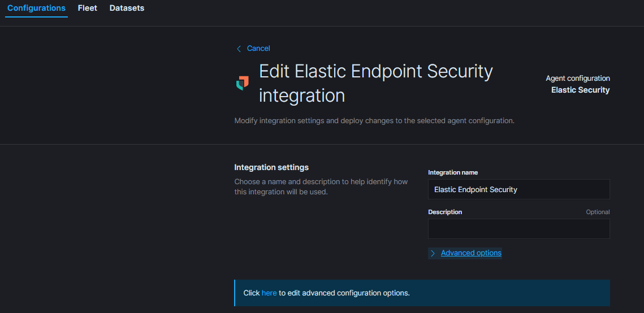Focus the Integration name input field
The height and width of the screenshot is (313, 644).
tap(518, 190)
